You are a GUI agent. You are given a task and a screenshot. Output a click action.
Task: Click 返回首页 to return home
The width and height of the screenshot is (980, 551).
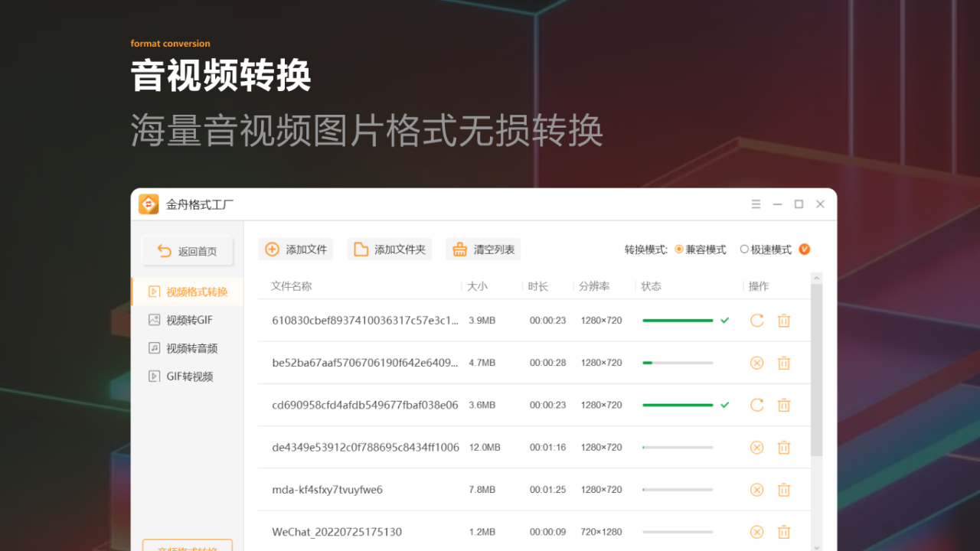[x=187, y=250]
